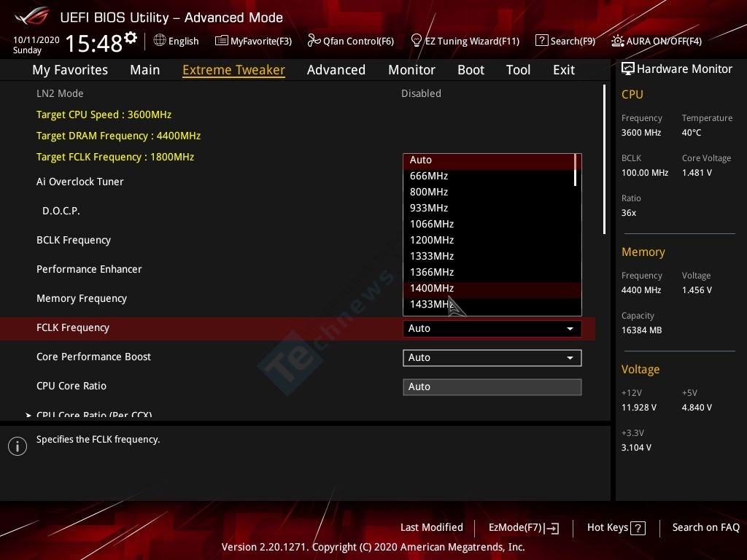Click the EzMode exit arrow icon
Screen dimensions: 747x560
(551, 528)
